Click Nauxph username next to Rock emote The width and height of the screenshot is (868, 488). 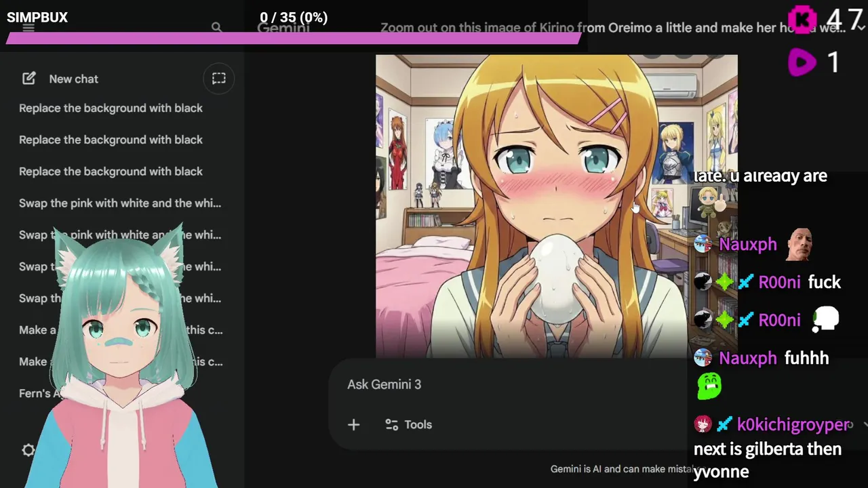pyautogui.click(x=748, y=244)
